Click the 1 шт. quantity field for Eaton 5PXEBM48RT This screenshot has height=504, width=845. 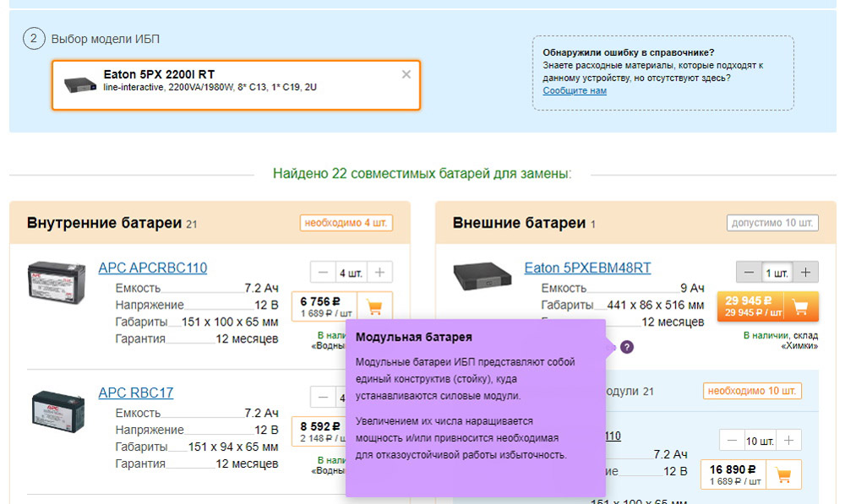point(777,273)
